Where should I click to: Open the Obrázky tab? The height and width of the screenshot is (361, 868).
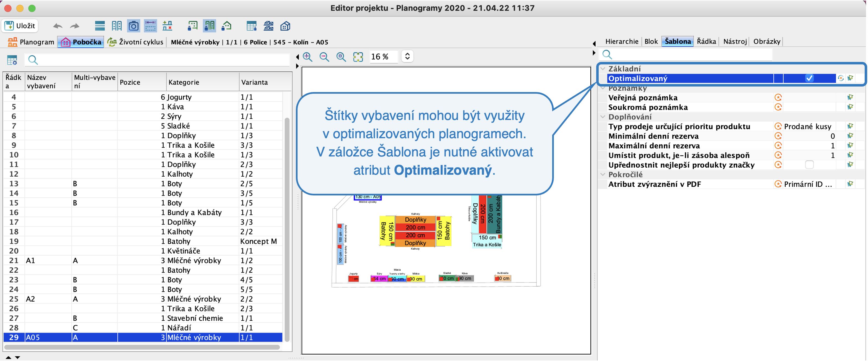tap(767, 41)
